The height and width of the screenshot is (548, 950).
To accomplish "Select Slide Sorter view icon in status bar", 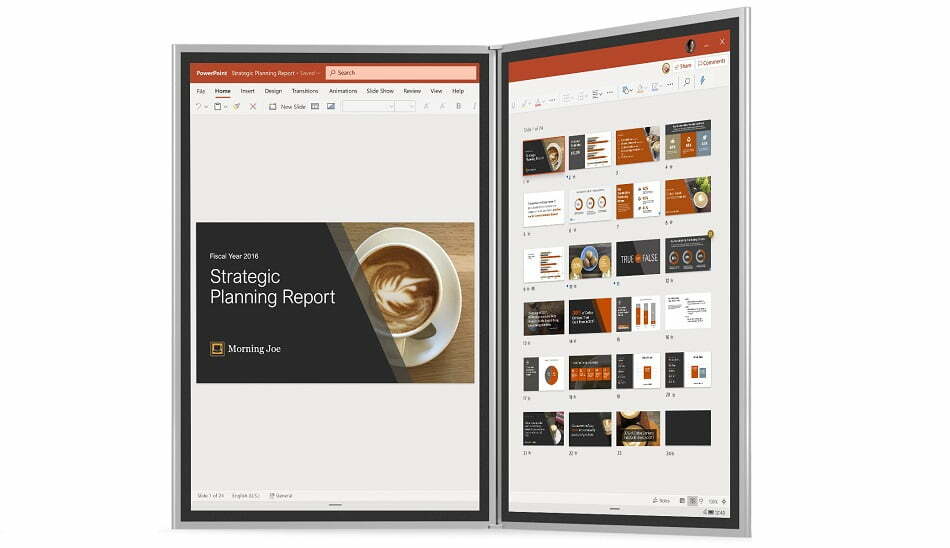I will click(x=693, y=501).
